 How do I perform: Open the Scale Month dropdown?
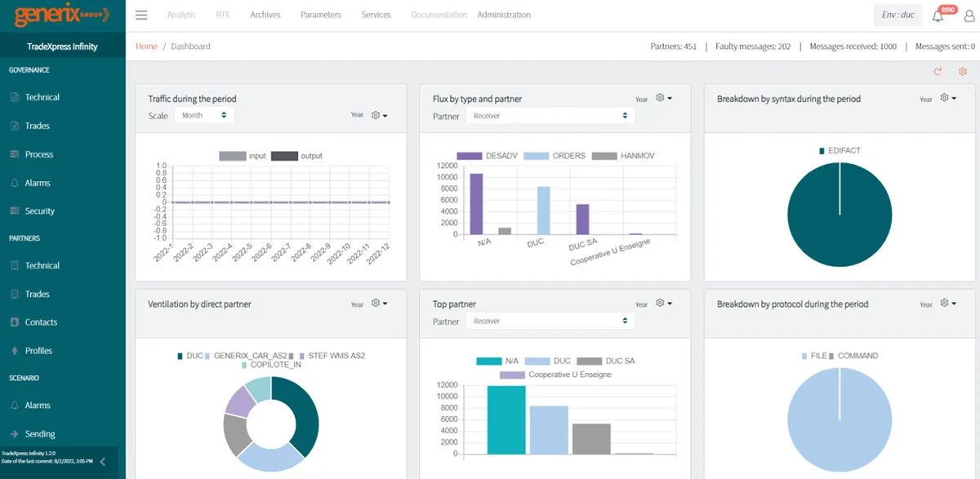point(204,115)
